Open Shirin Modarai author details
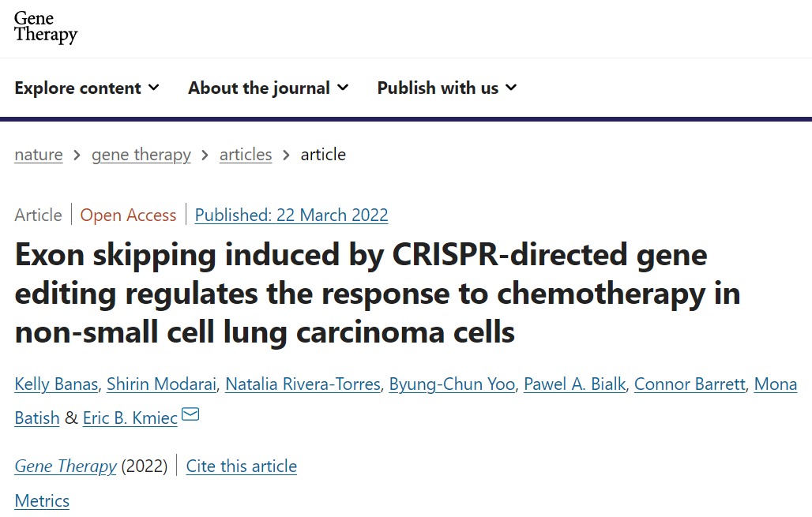This screenshot has width=812, height=517. (162, 384)
